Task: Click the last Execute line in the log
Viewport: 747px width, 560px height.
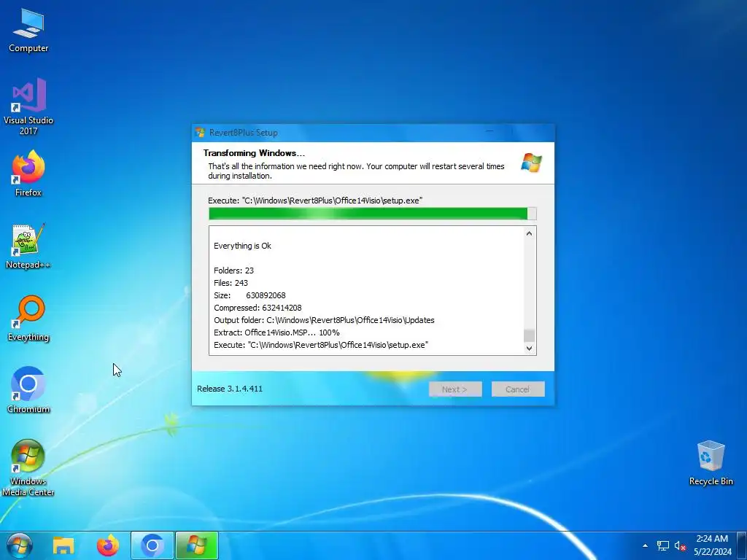Action: pos(321,345)
